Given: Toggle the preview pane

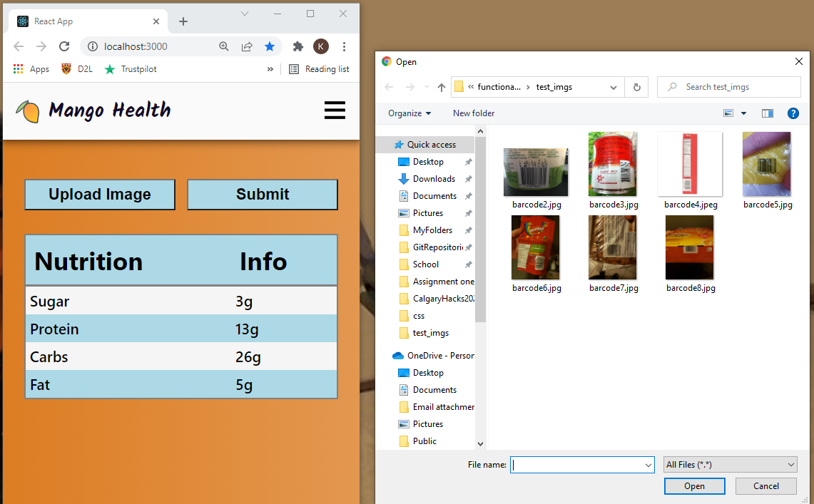Looking at the screenshot, I should tap(768, 113).
